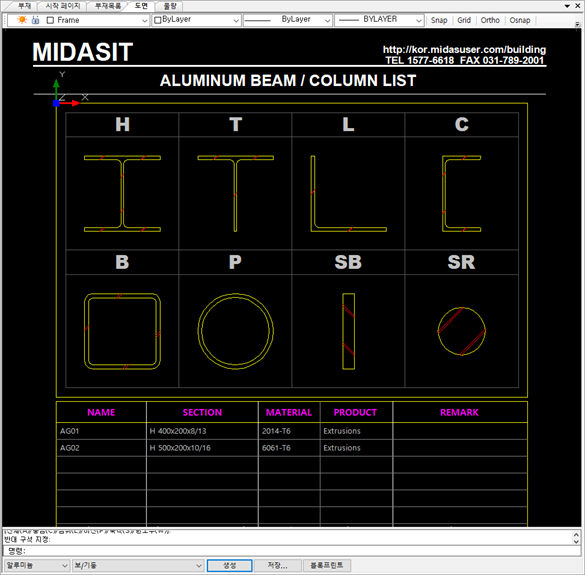Switch to the 부재목록 tab

108,6
